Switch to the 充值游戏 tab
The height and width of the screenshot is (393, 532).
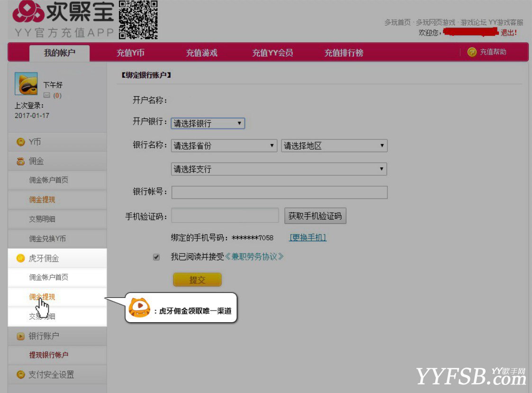(x=201, y=53)
